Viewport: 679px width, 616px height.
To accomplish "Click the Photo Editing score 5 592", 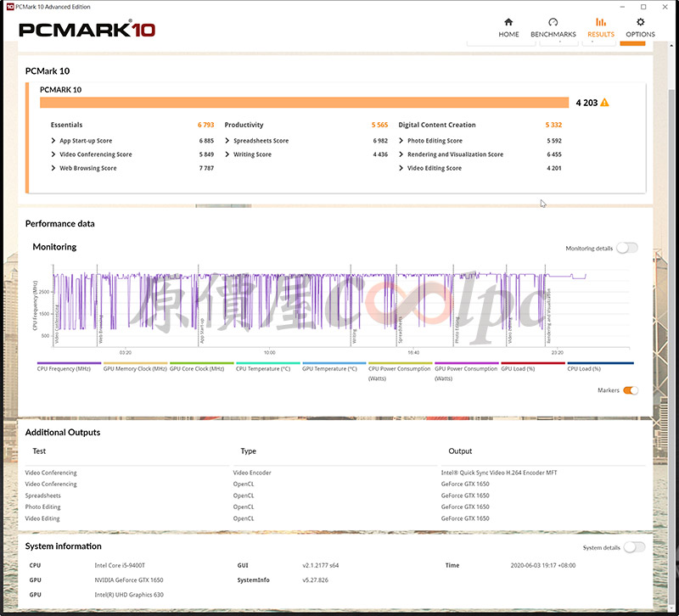I will pos(554,141).
